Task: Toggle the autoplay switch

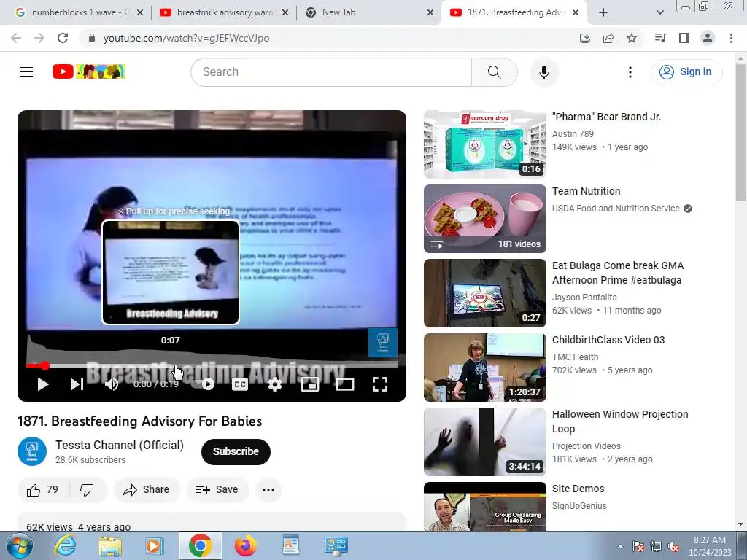Action: (204, 384)
